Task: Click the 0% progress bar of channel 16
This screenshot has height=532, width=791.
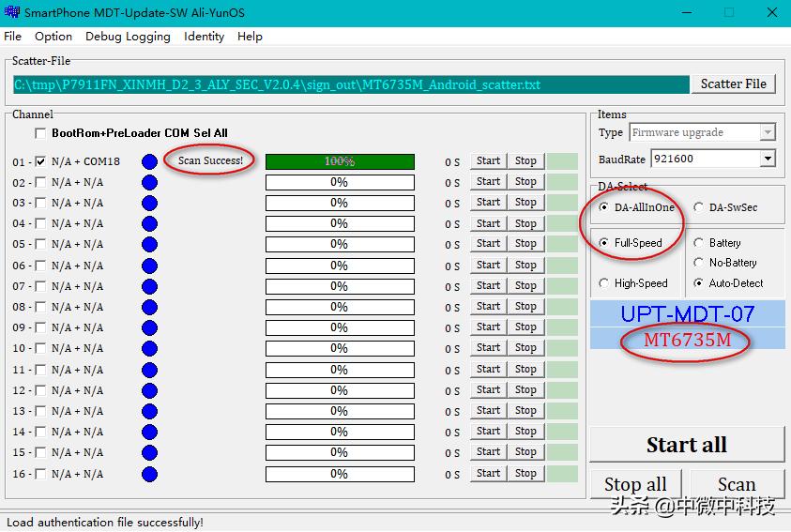Action: 340,474
